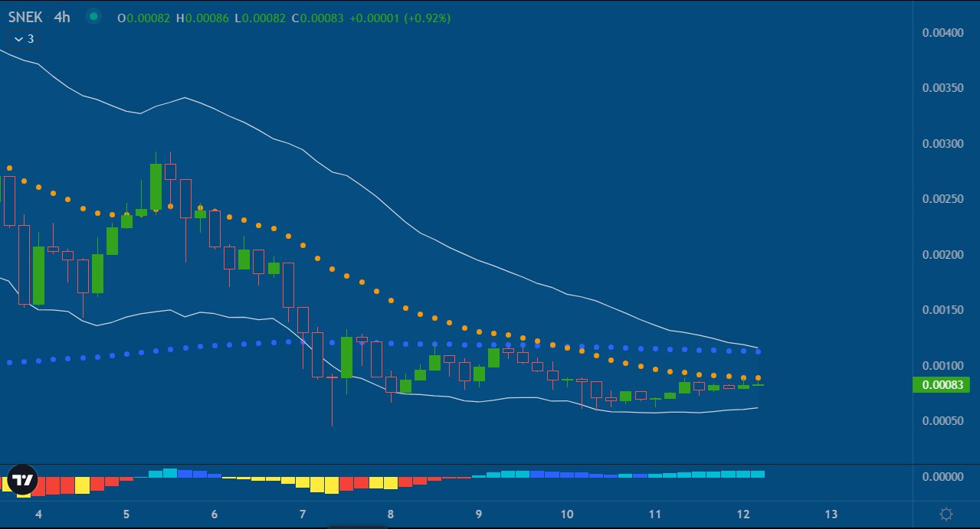Open chart settings gear icon
Image resolution: width=980 pixels, height=529 pixels.
[946, 514]
